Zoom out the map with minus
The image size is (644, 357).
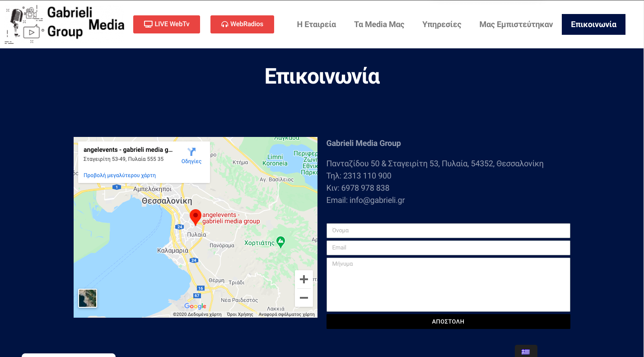point(304,298)
